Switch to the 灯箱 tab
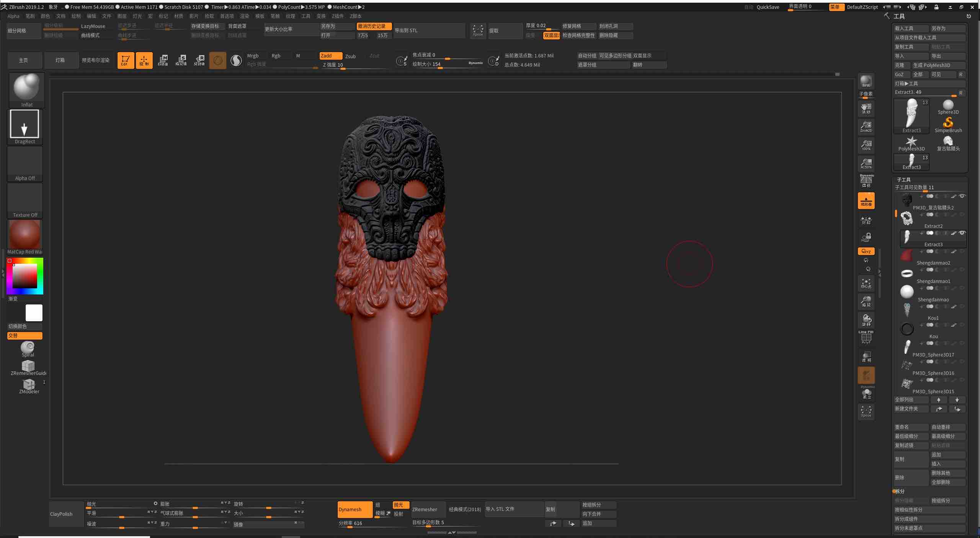 [61, 60]
